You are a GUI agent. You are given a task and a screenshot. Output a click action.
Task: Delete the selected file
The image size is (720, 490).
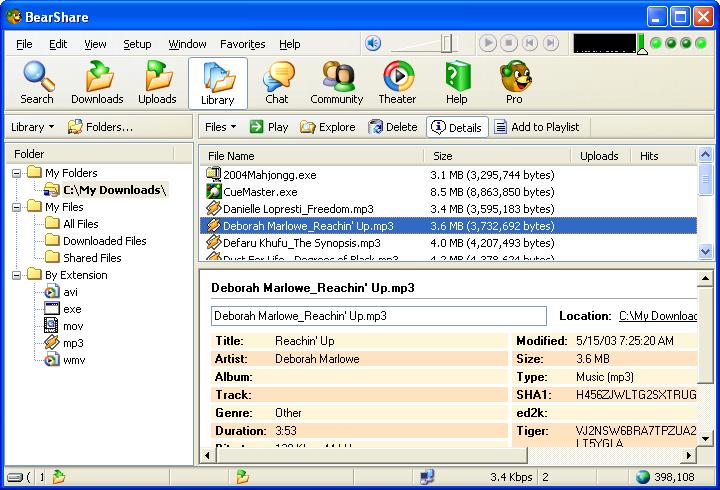tap(393, 127)
